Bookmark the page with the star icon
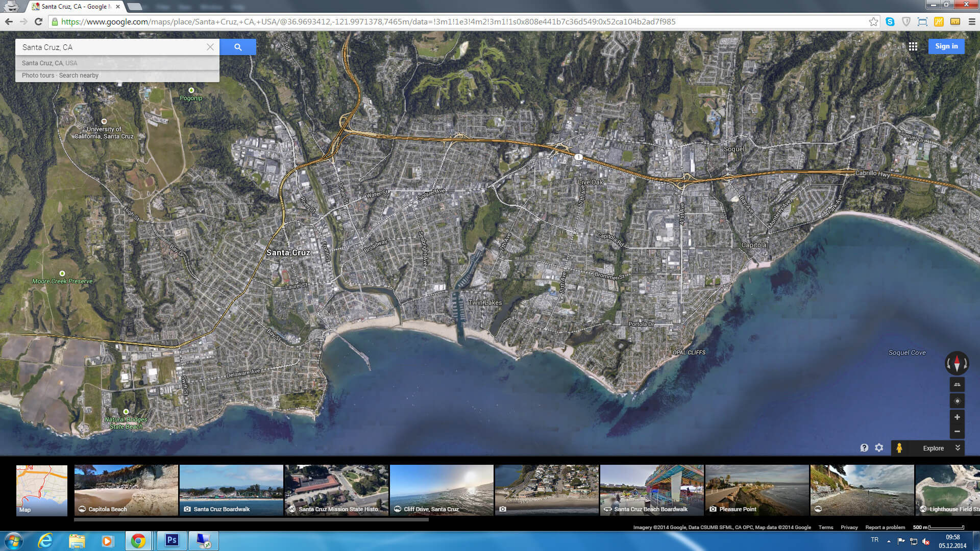Image resolution: width=980 pixels, height=551 pixels. [873, 22]
